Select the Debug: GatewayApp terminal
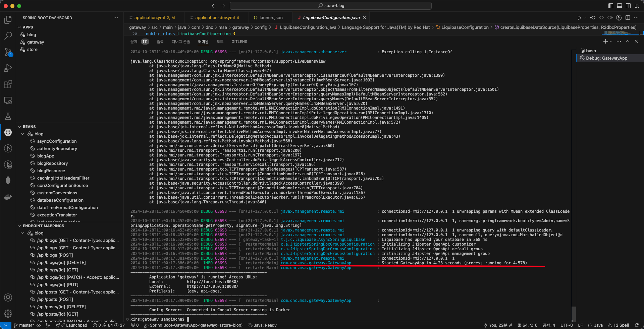Screen dimensions: 644x329 (x=610, y=58)
